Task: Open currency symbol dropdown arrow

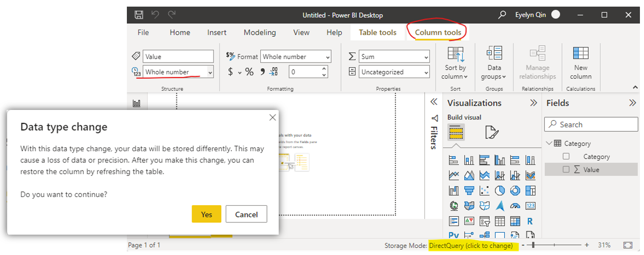Action: pos(239,73)
